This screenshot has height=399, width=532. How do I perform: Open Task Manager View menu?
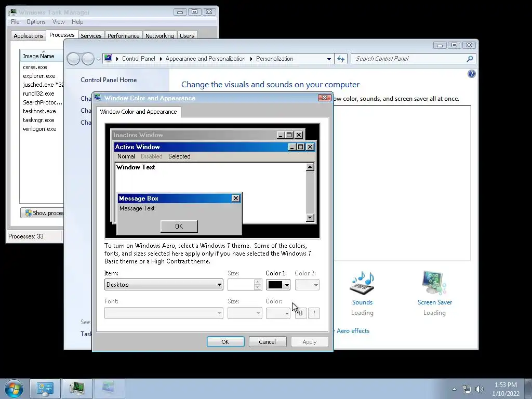(x=58, y=22)
